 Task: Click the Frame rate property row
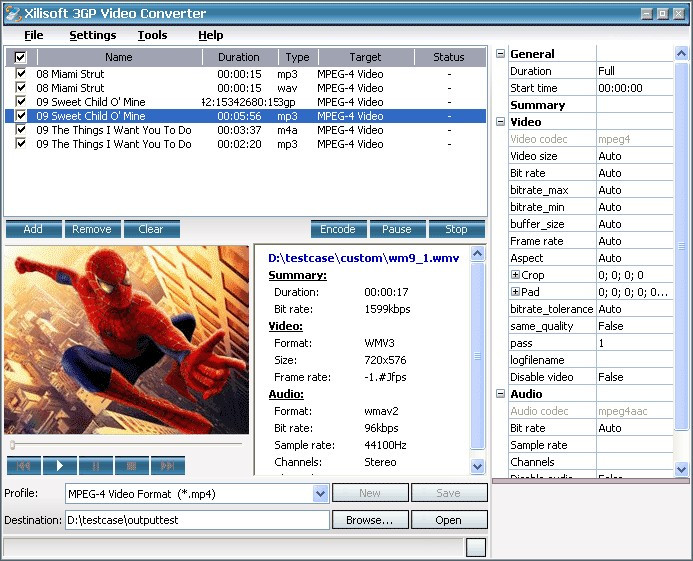click(x=591, y=241)
